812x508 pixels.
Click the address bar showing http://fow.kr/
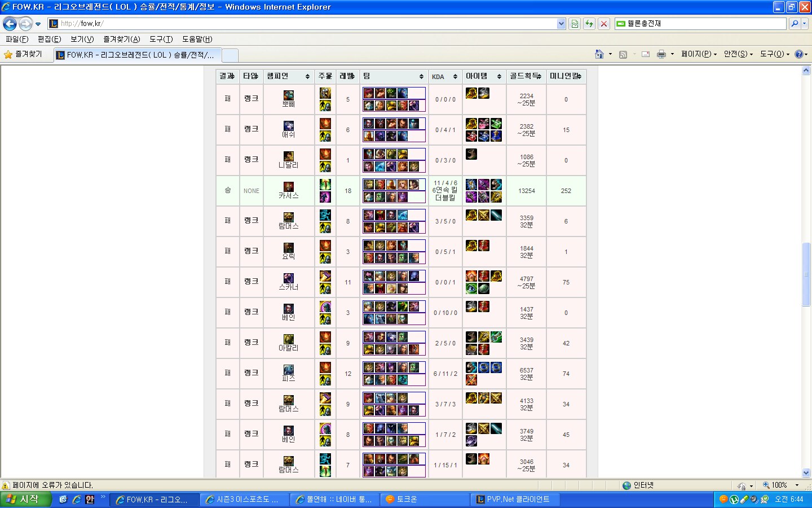point(303,24)
